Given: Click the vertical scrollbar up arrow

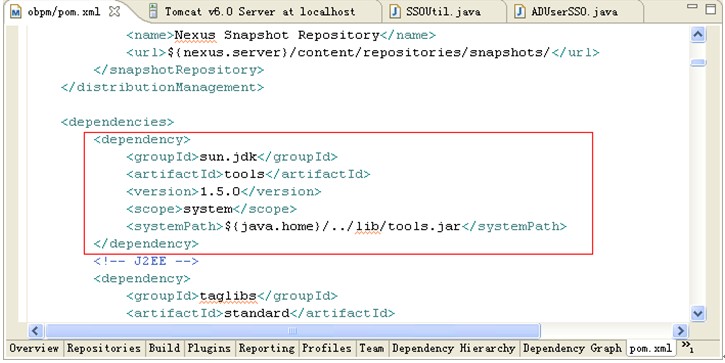Looking at the screenshot, I should tap(698, 35).
